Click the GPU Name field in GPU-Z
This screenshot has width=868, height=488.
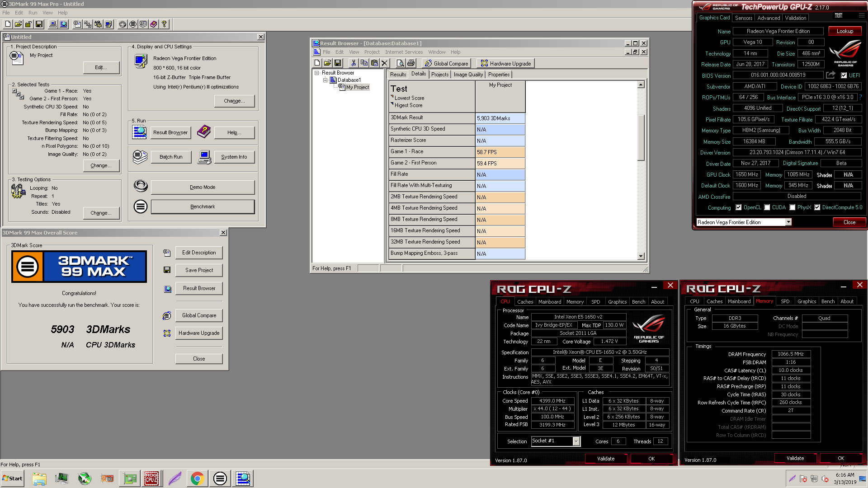778,31
